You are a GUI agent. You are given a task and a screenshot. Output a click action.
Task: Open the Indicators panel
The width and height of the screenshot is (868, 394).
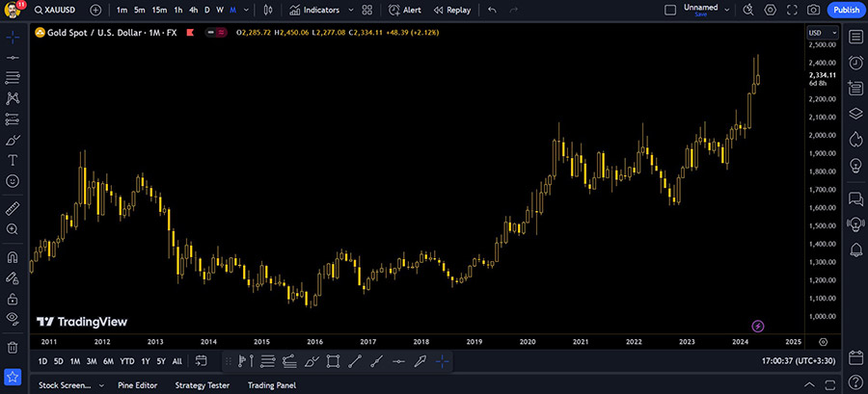point(314,10)
